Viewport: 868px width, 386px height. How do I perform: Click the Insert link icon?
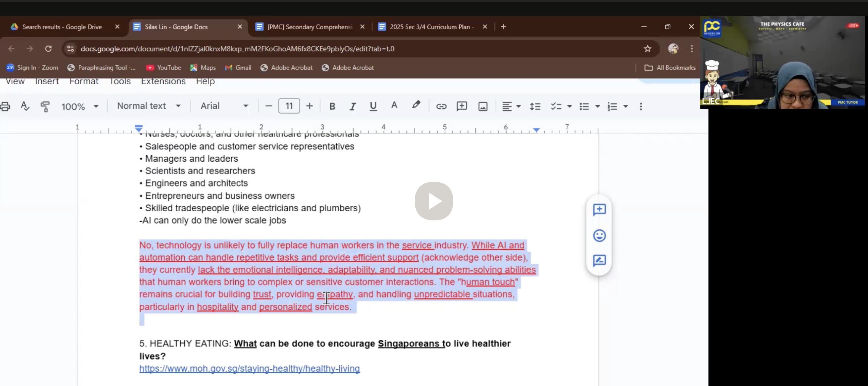pos(442,106)
